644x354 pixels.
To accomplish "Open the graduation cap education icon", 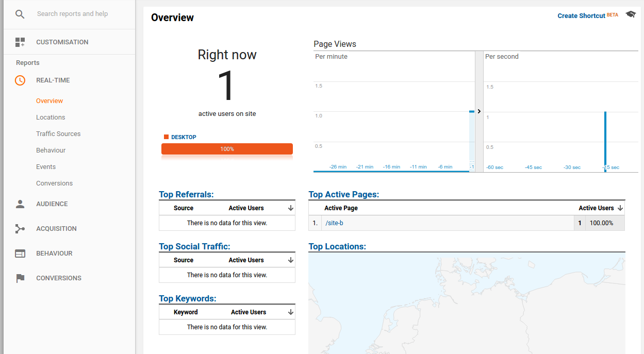I will [631, 14].
